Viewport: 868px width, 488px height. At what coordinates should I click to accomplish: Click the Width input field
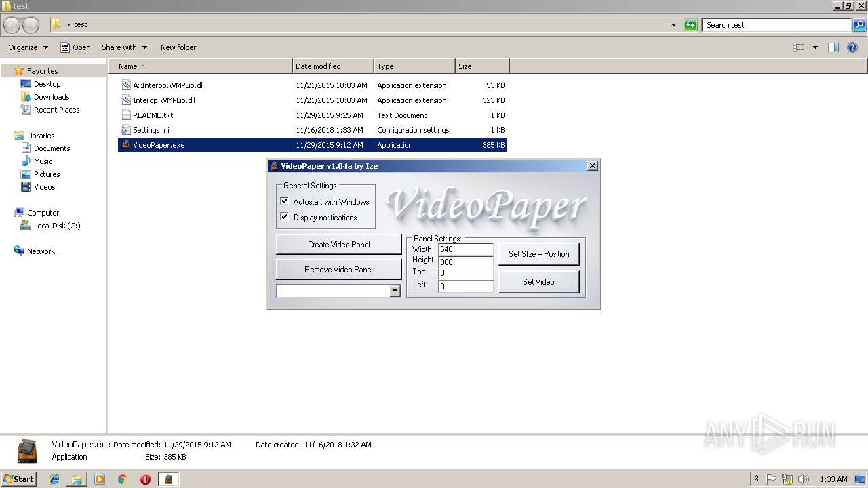[466, 249]
